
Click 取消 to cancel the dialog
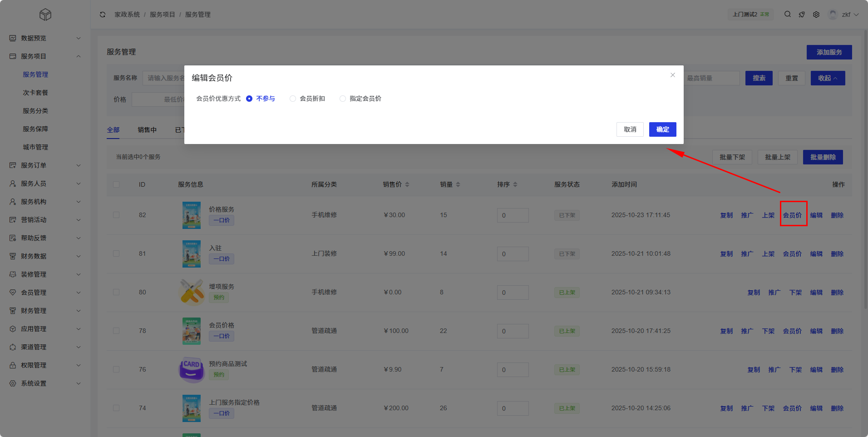pyautogui.click(x=630, y=129)
